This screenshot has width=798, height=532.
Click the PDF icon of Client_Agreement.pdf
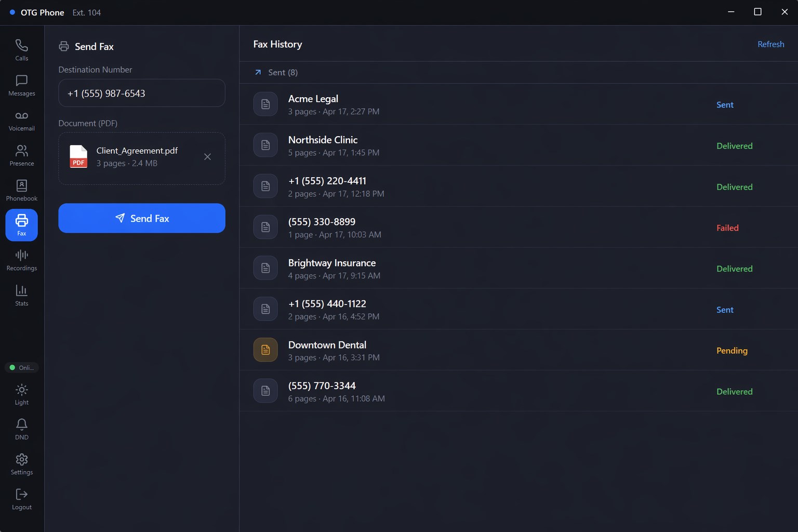point(78,156)
